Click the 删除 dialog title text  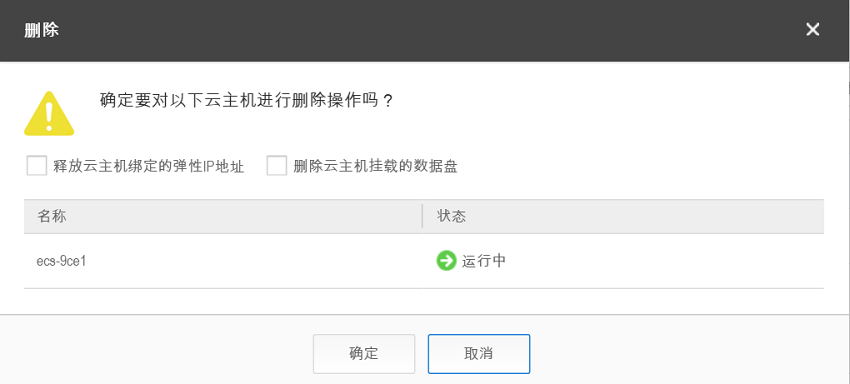(x=41, y=30)
